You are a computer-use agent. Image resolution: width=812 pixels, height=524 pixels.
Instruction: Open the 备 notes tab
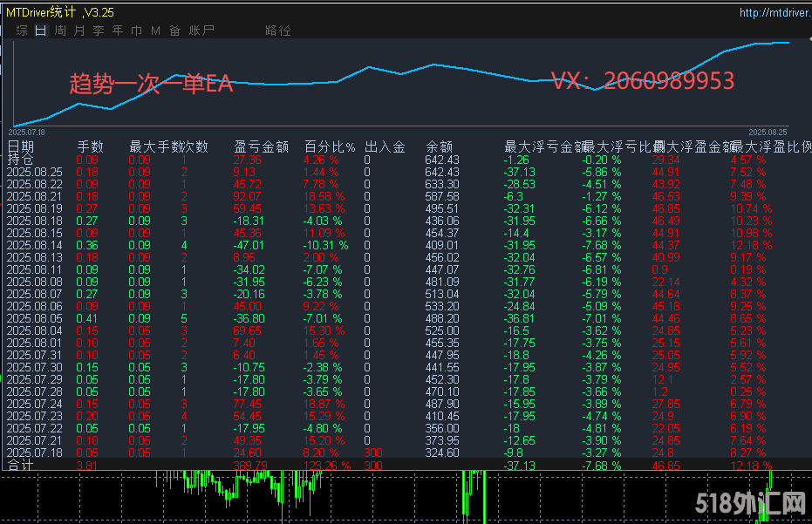point(174,31)
